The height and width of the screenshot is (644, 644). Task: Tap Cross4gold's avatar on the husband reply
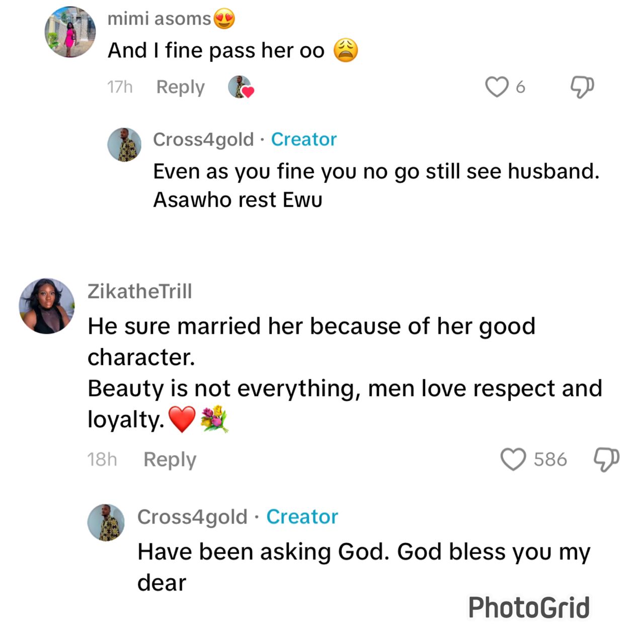(124, 144)
